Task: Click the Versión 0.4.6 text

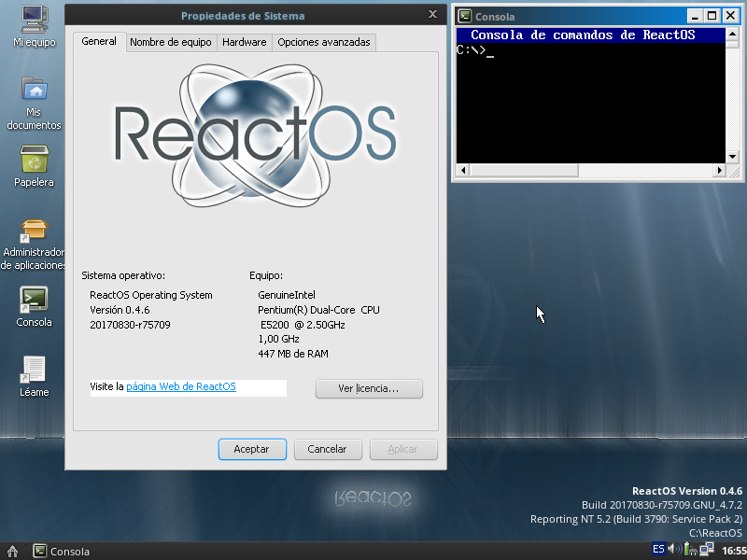Action: pos(120,310)
